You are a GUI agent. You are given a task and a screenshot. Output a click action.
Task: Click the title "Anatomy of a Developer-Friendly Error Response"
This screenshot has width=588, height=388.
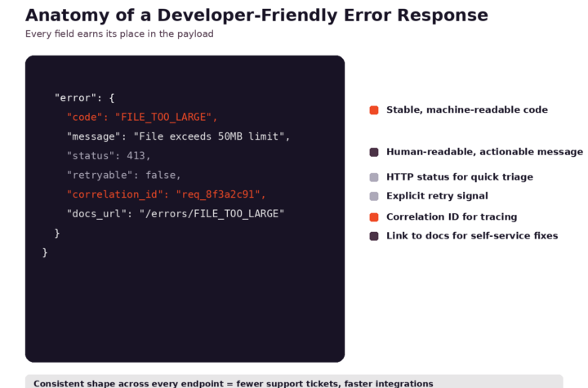[x=256, y=16]
